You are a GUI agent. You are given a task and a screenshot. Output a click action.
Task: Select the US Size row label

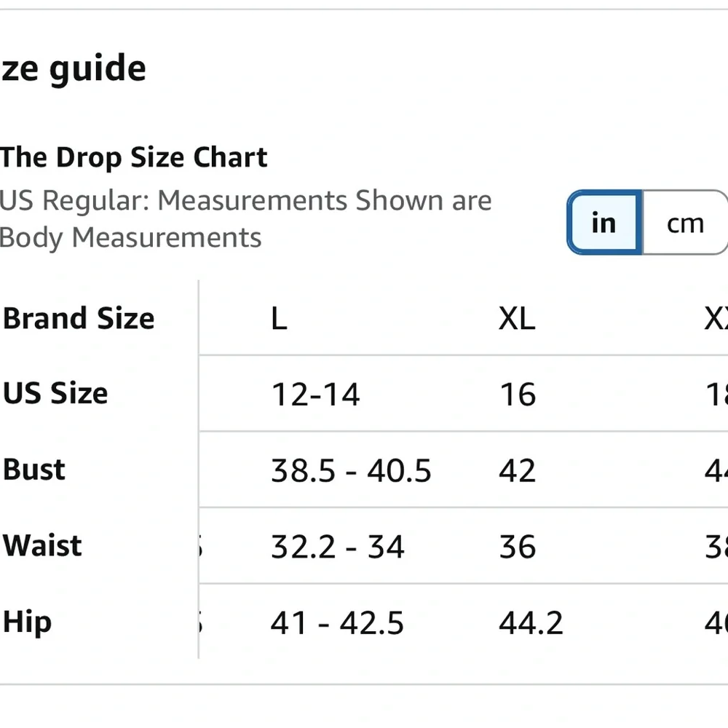(55, 393)
